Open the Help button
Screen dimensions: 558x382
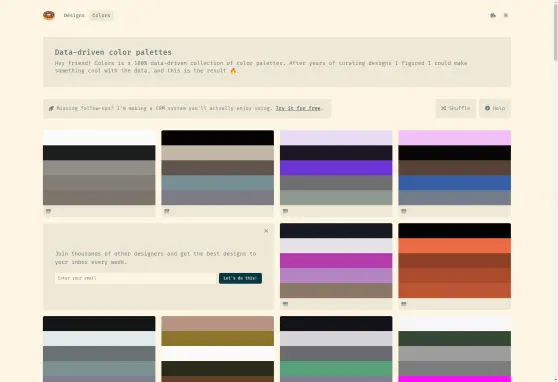click(495, 108)
